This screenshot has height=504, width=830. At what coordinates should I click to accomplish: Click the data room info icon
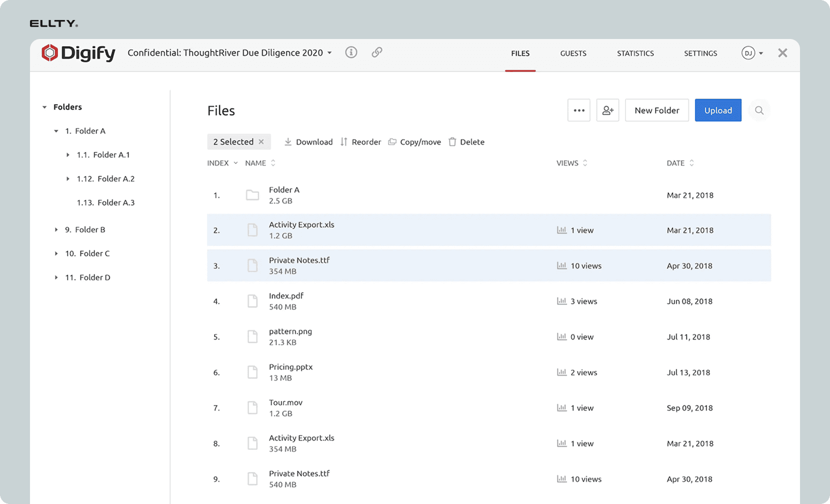pos(351,52)
